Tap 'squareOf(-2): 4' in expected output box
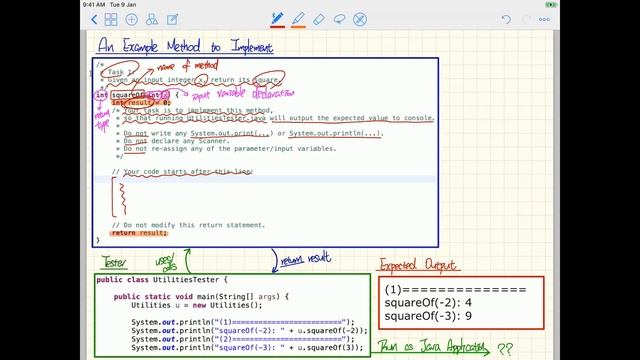 (x=428, y=303)
